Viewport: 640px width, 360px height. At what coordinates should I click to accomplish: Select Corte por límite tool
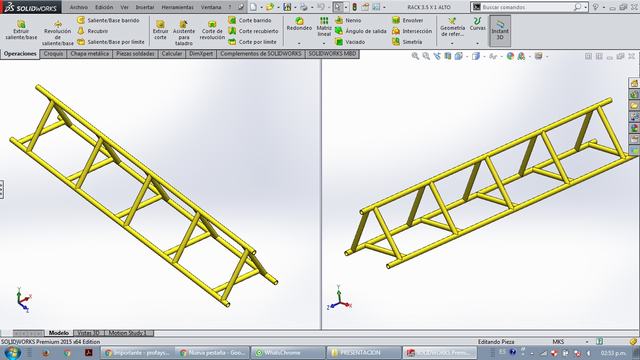pyautogui.click(x=252, y=42)
